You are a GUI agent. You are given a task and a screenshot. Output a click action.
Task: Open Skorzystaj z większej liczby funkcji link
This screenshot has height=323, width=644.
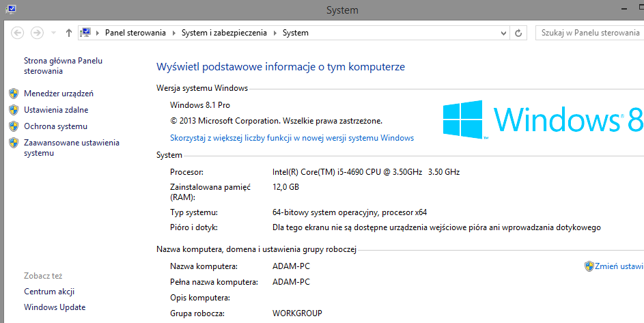coord(292,138)
